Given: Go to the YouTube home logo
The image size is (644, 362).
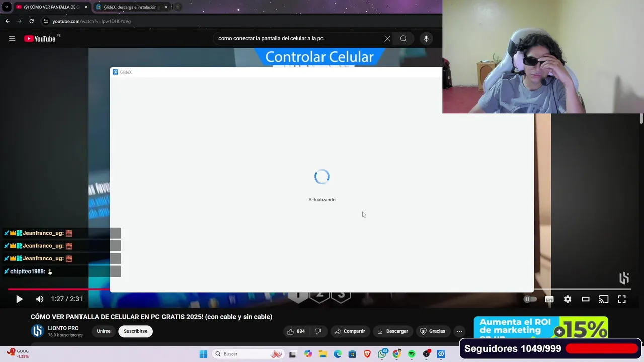Looking at the screenshot, I should coord(40,39).
